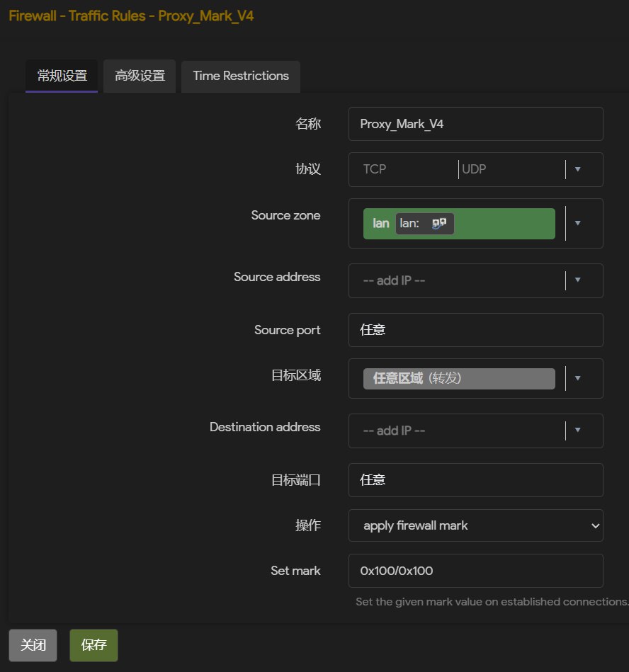Switch to the 高级设置 tab
Screen dimensions: 629x672
140,76
